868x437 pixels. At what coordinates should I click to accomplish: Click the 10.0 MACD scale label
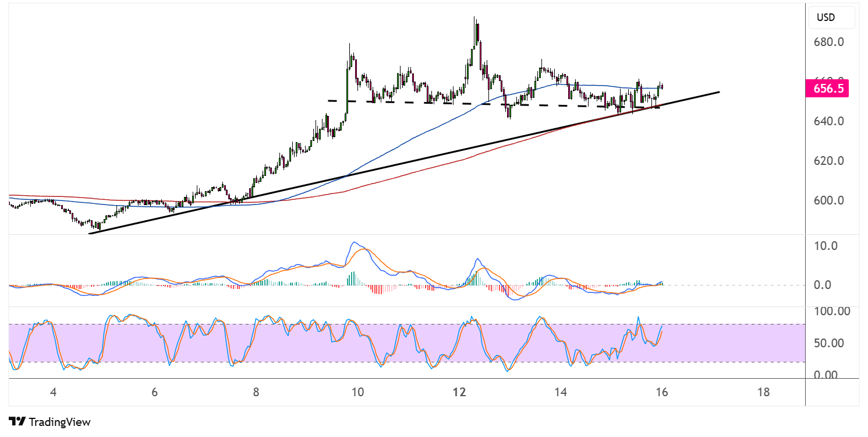pos(826,246)
